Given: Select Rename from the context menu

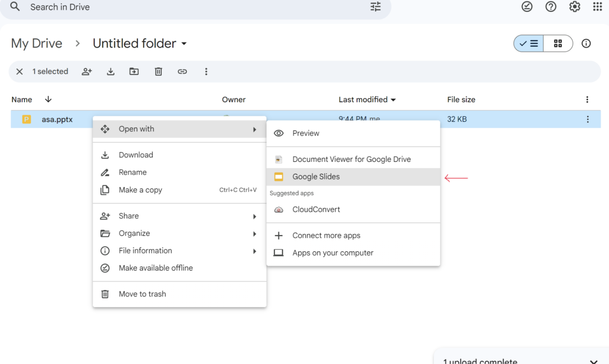Looking at the screenshot, I should 132,172.
